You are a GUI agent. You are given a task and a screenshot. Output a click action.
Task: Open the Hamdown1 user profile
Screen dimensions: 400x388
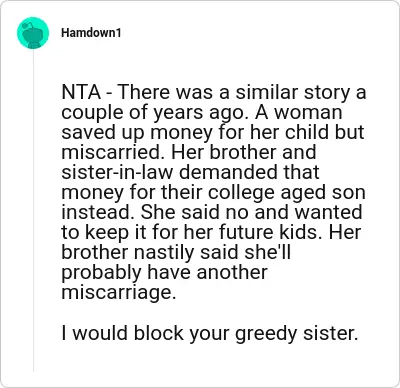[x=91, y=33]
